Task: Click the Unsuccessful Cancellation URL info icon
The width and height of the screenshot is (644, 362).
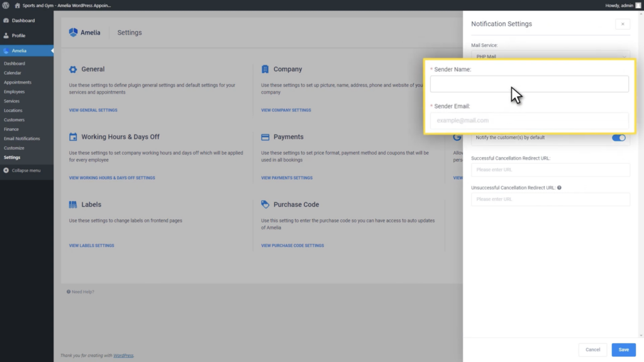Action: 559,187
